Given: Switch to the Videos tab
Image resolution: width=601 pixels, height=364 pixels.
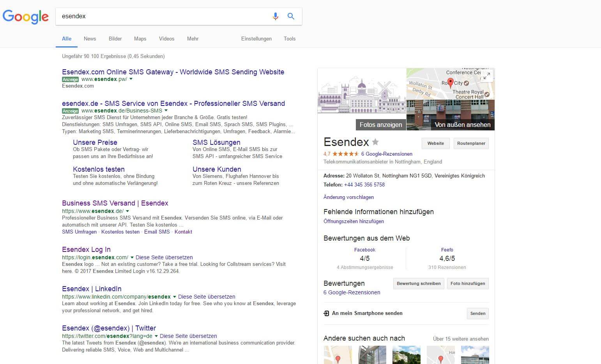Looking at the screenshot, I should coord(166,39).
